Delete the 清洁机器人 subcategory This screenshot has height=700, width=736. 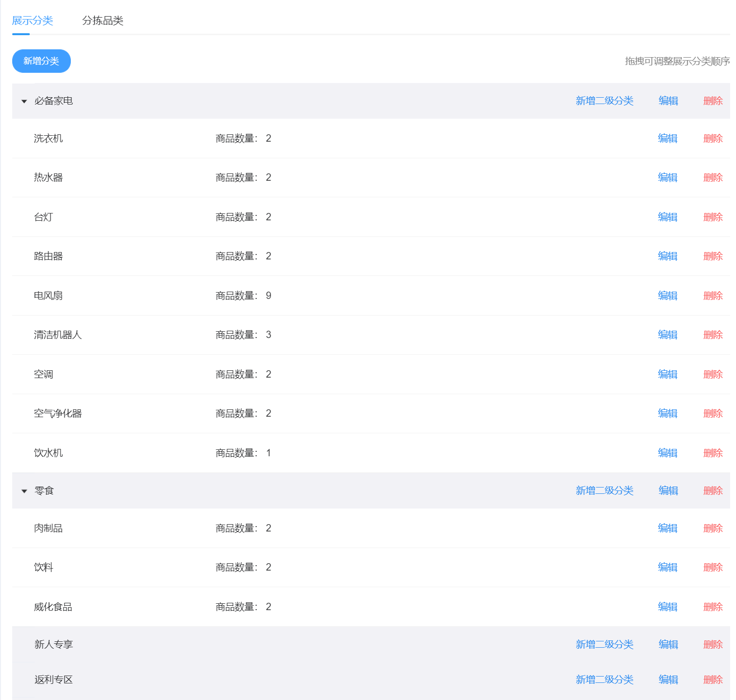pos(713,335)
